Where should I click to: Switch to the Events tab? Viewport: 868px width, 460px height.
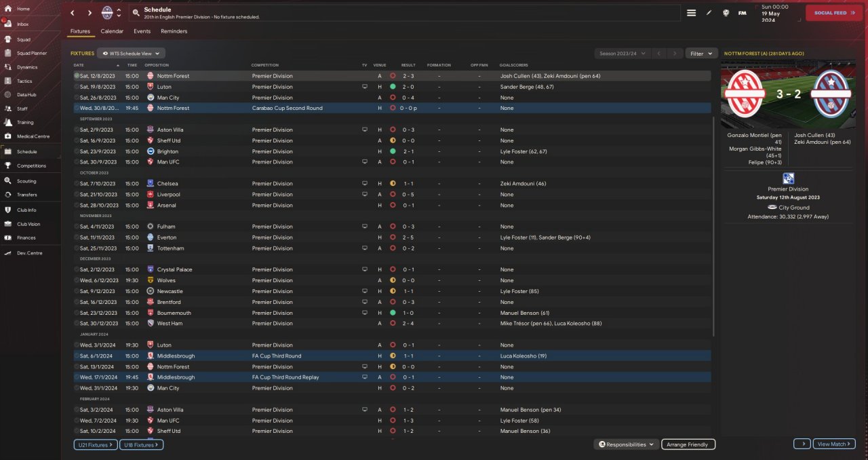142,31
